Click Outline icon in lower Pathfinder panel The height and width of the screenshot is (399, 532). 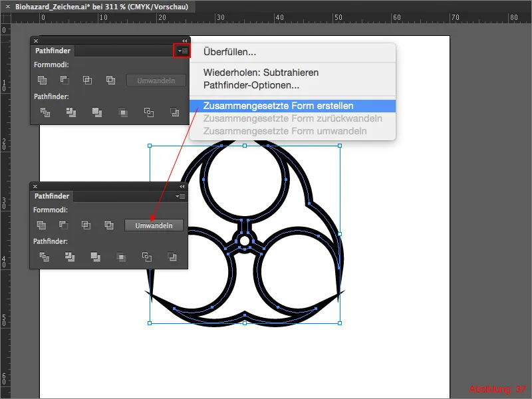[146, 257]
